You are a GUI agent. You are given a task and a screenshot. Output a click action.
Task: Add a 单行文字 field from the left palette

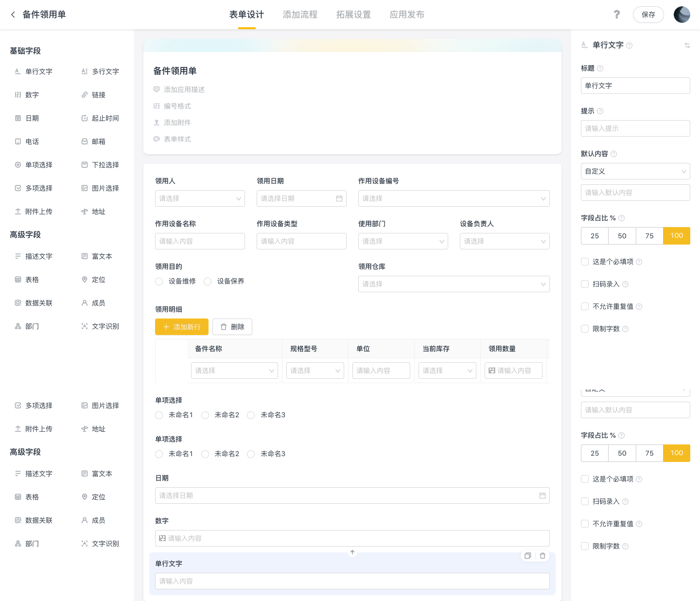pos(34,71)
